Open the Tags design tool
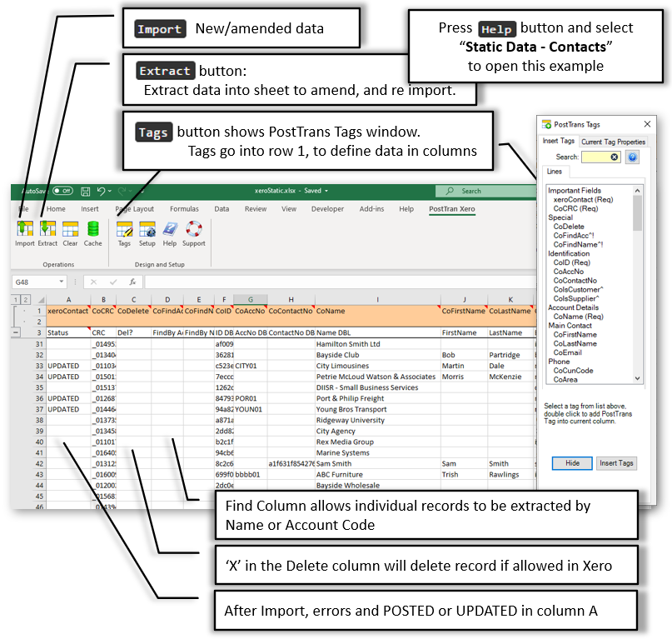 click(x=124, y=229)
